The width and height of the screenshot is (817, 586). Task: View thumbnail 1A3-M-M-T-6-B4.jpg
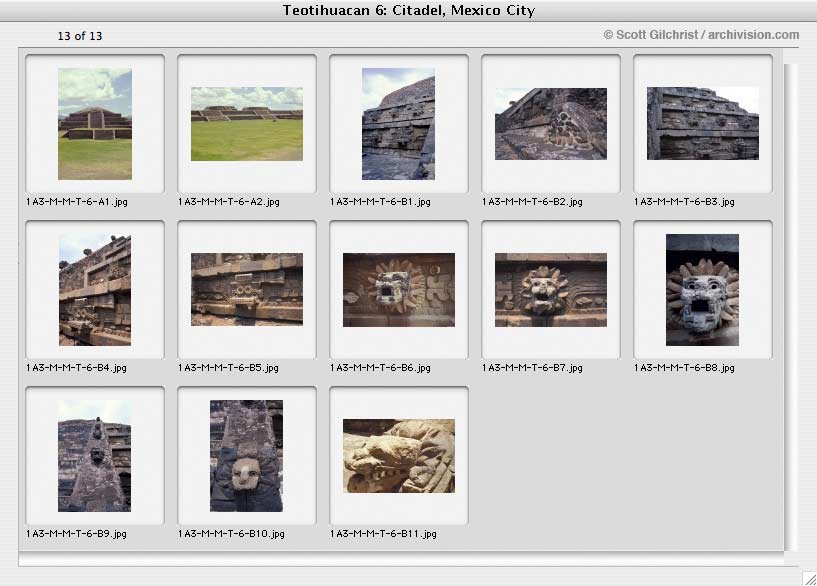click(x=95, y=290)
